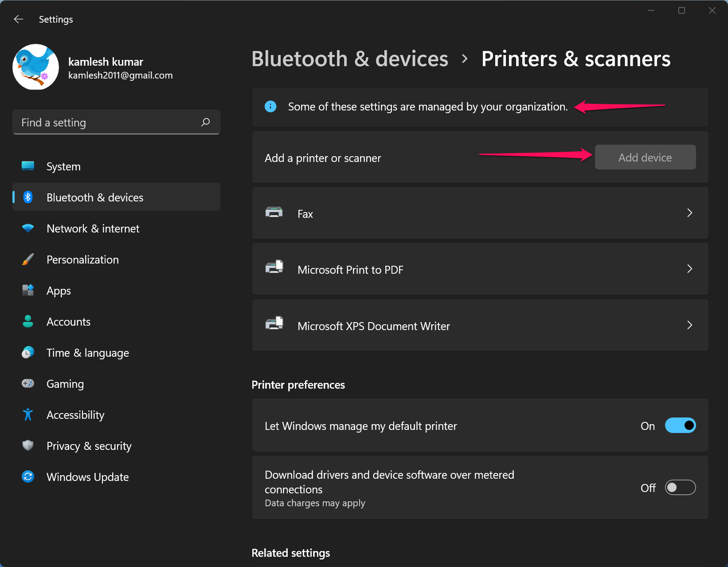Go to Network & internet
Screen dimensions: 728x567
pos(116,228)
